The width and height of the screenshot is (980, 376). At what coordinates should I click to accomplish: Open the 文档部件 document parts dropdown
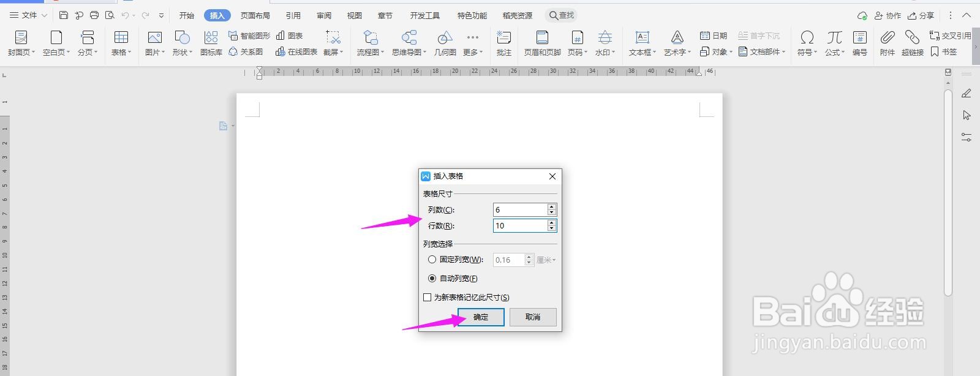[x=762, y=52]
